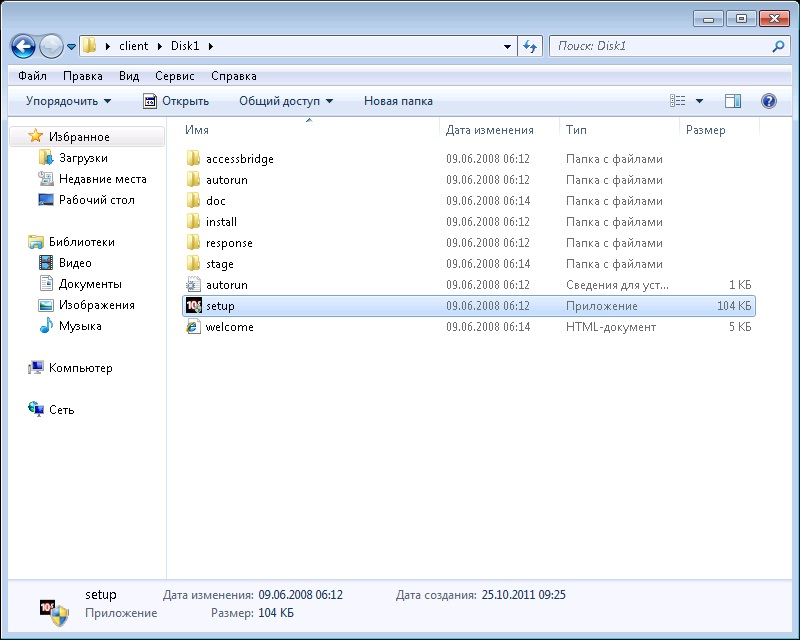Open the Правка menu
800x640 pixels.
(83, 76)
